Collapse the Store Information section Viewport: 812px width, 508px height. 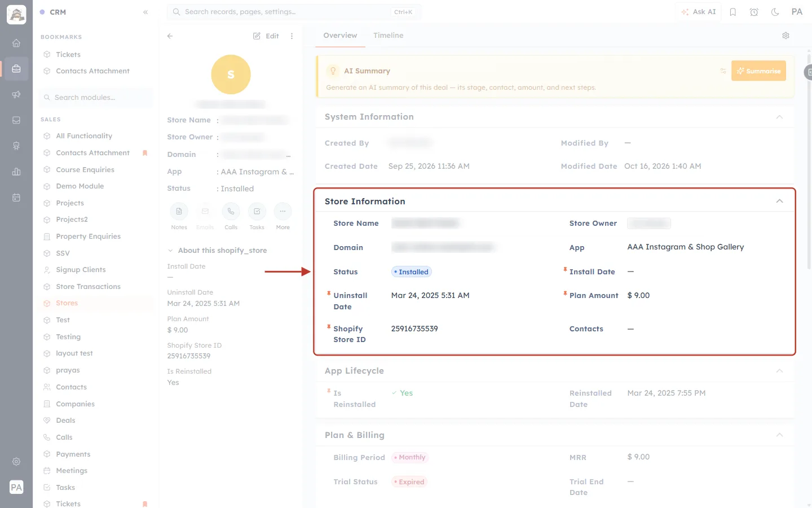[x=779, y=202]
